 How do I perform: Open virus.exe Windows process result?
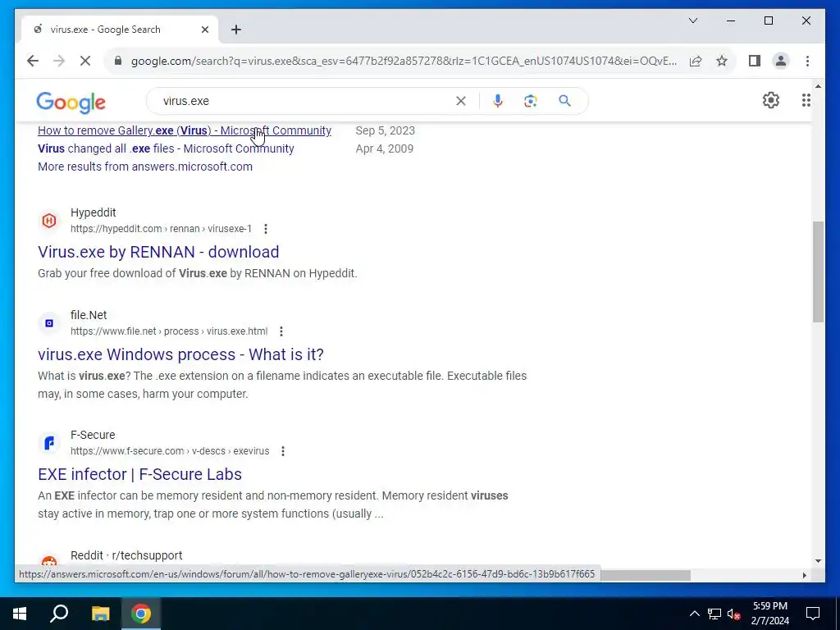180,354
